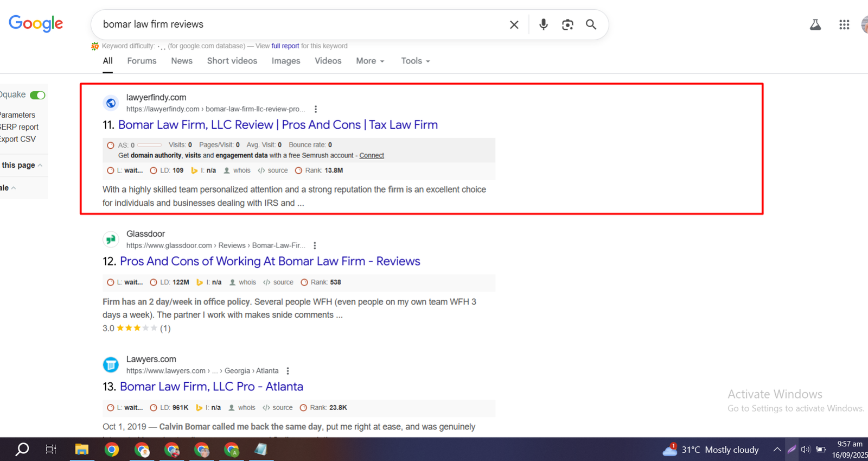Viewport: 868px width, 461px height.
Task: Clear the search box with X icon
Action: [514, 24]
